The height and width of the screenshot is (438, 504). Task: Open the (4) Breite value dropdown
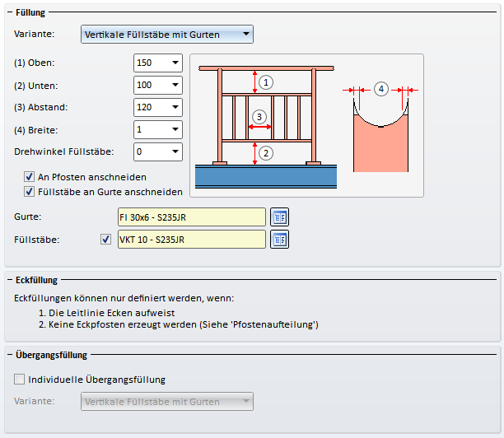tap(158, 129)
